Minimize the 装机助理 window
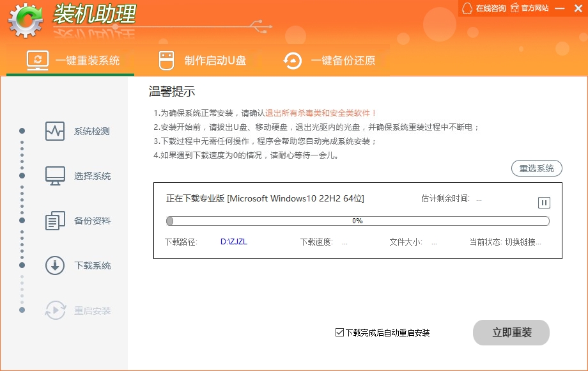This screenshot has width=588, height=371. click(x=560, y=8)
